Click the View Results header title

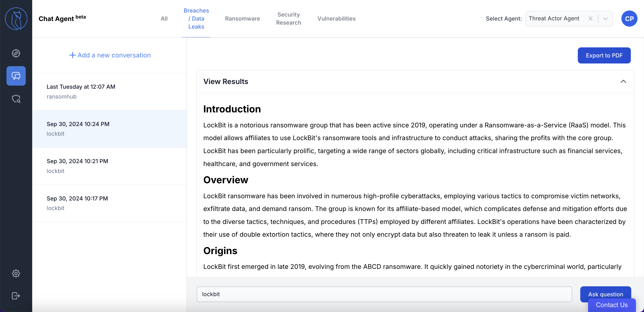pos(225,81)
